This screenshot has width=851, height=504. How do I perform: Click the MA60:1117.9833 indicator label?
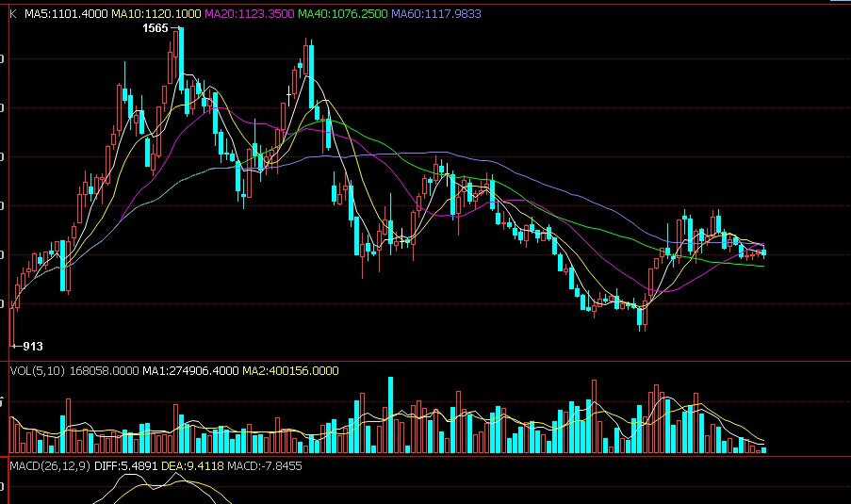[x=436, y=14]
